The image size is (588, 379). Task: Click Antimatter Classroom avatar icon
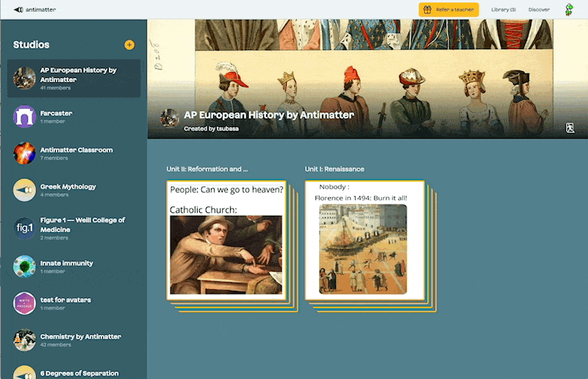pyautogui.click(x=24, y=153)
